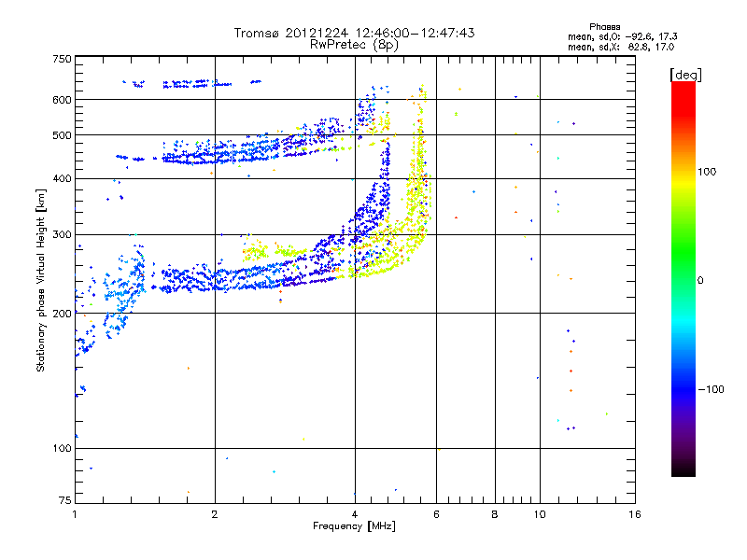The height and width of the screenshot is (560, 747).
Task: Click the y-axis tick label '100'
Action: (62, 448)
